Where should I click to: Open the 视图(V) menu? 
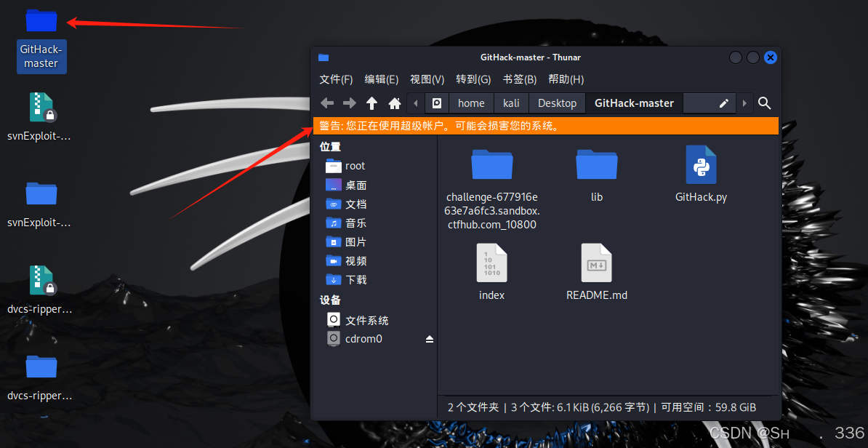tap(427, 79)
